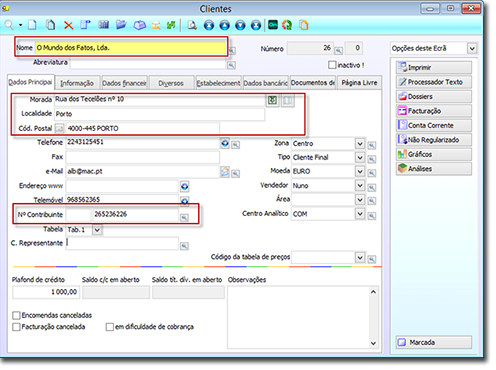Open the Não Regularizado button
This screenshot has width=496, height=370.
[434, 140]
